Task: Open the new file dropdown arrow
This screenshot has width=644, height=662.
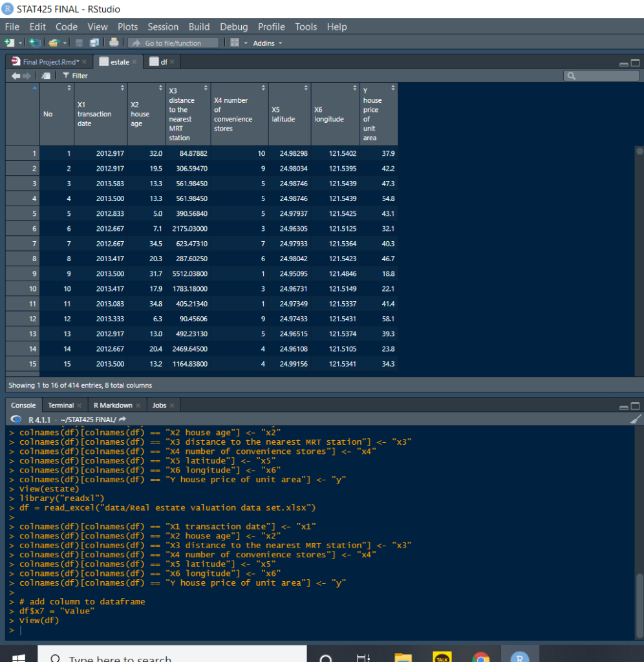Action: [x=19, y=43]
